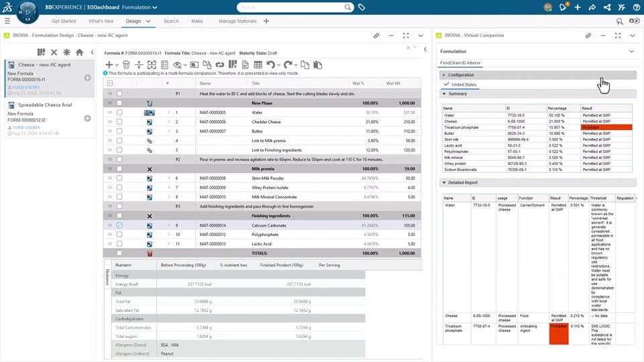Click the checklist icon in formula toolbar
Screen dimensions: 644x362
(x=165, y=65)
